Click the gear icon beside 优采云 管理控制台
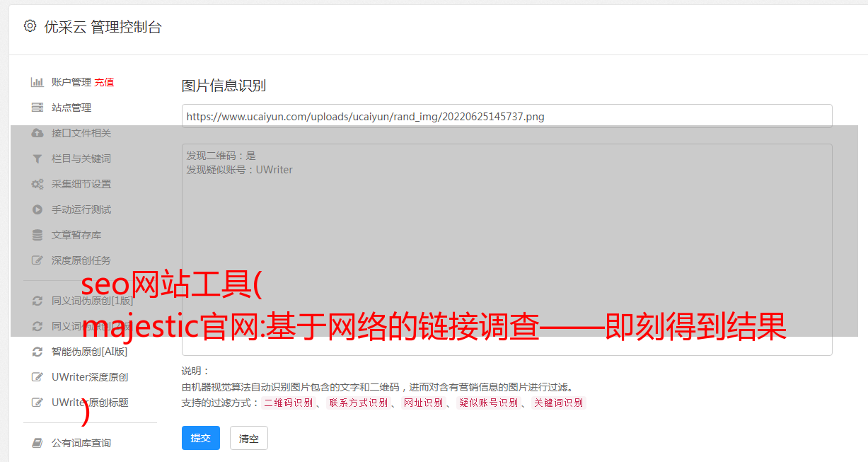The width and height of the screenshot is (868, 462). [30, 26]
